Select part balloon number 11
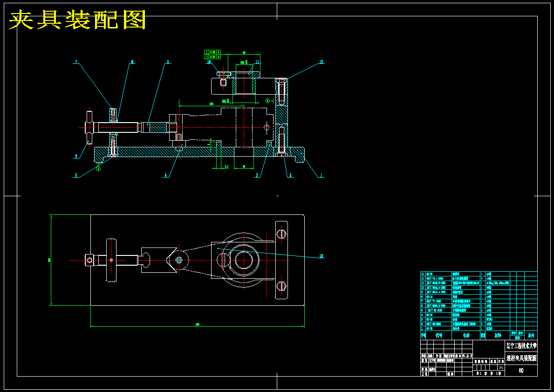This screenshot has width=554, height=392. click(x=257, y=62)
